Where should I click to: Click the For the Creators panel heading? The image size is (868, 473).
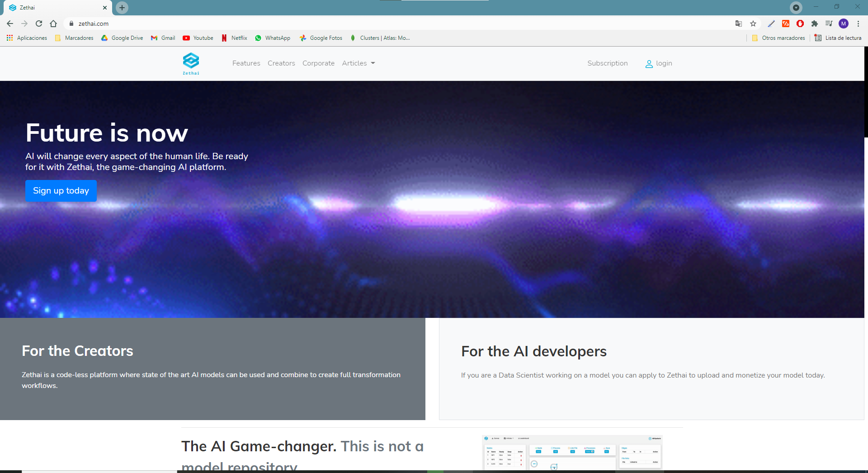[x=77, y=351]
